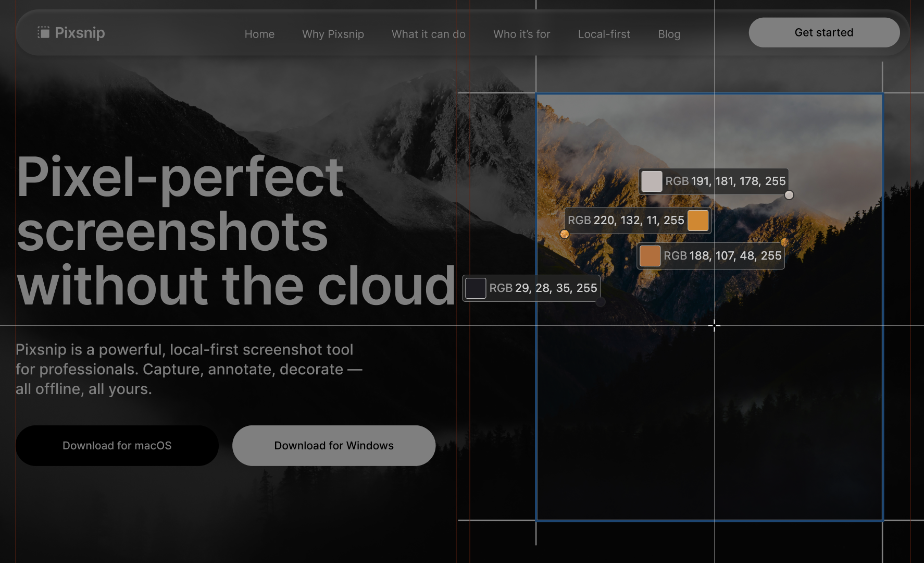
Task: Click the Pixsnip brand name text
Action: (80, 33)
